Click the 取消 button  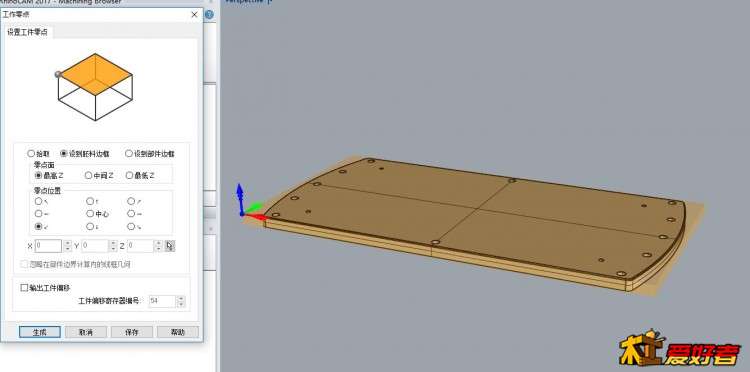[x=86, y=332]
